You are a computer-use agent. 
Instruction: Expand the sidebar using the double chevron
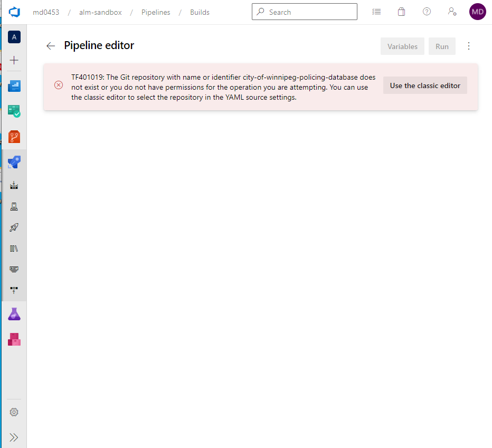(13, 437)
